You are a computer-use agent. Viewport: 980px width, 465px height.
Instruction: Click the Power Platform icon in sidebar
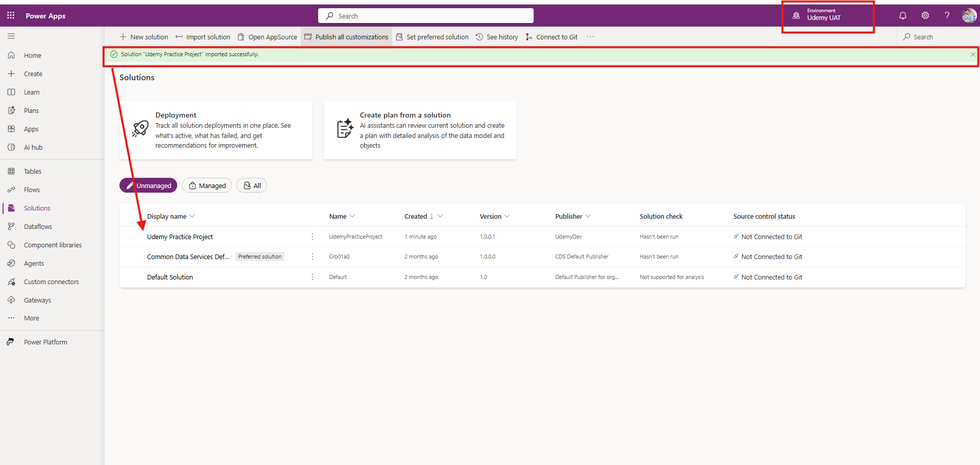[10, 342]
